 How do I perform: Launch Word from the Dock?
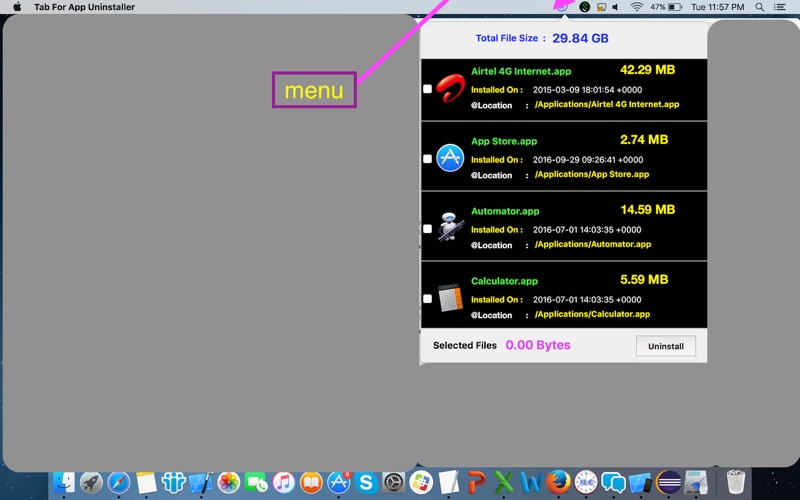[x=531, y=482]
